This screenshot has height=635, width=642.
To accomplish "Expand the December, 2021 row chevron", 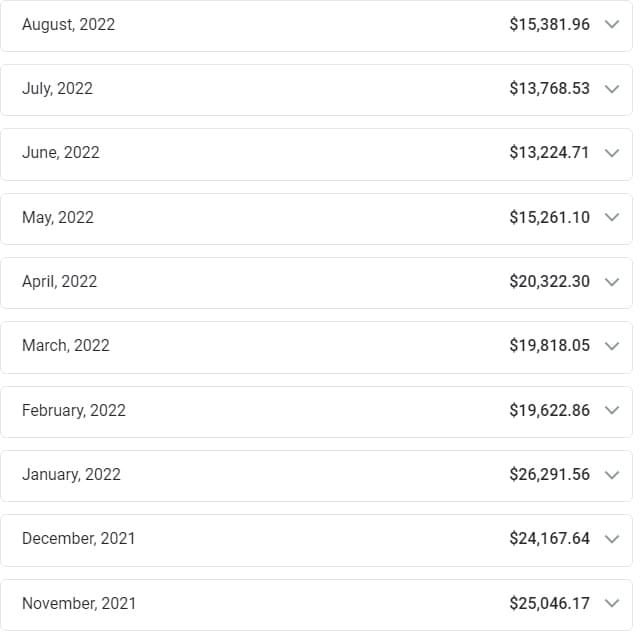I will pyautogui.click(x=613, y=539).
